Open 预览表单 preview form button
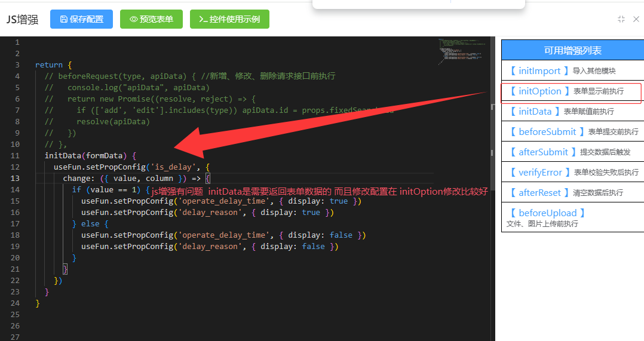The width and height of the screenshot is (644, 341). coord(151,19)
